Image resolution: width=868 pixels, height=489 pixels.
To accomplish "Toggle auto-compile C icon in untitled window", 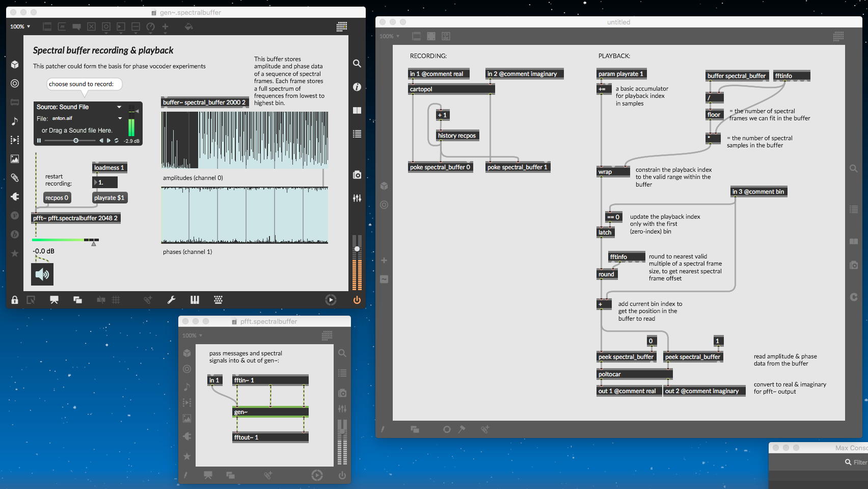I will pos(854,297).
